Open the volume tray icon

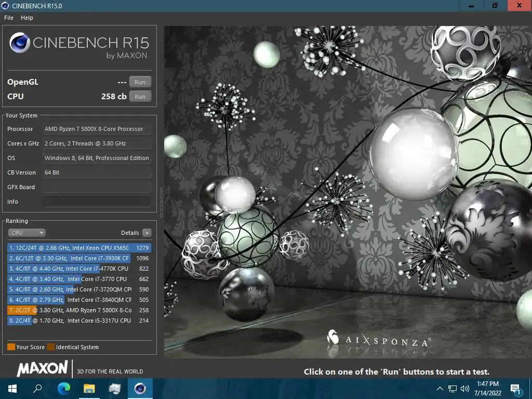pyautogui.click(x=465, y=389)
